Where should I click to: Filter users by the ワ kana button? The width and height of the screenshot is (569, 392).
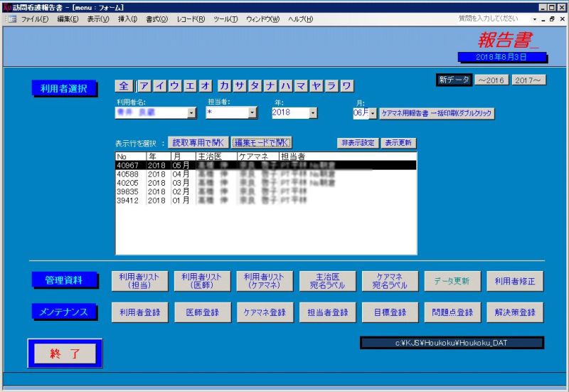[346, 86]
